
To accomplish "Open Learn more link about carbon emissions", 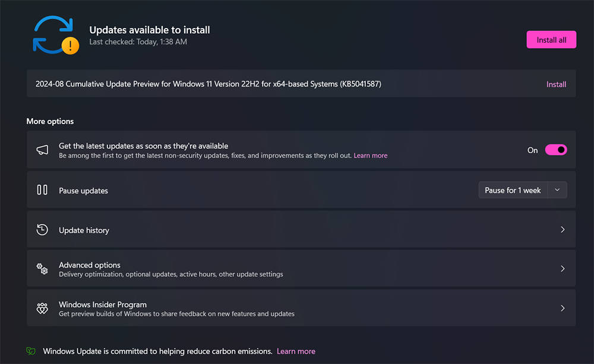I will 296,351.
